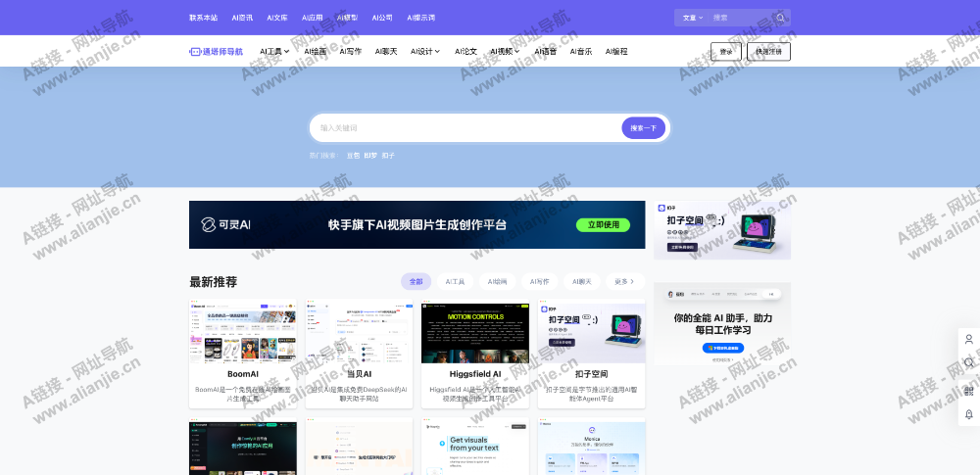
Task: Click the floating search icon on right sidebar
Action: click(x=969, y=362)
